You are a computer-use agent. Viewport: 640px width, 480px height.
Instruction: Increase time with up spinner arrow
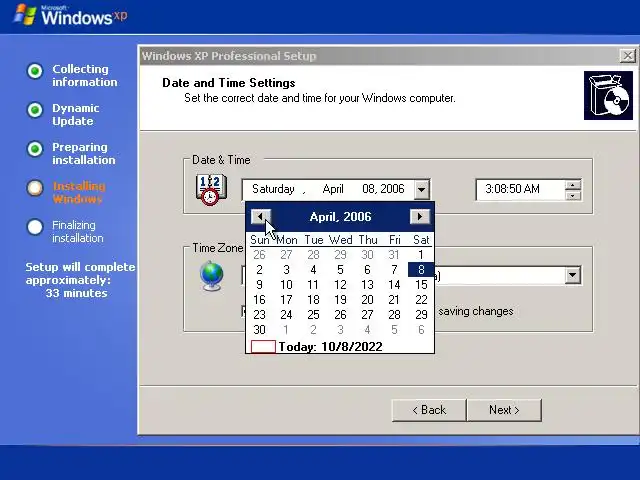(x=573, y=185)
